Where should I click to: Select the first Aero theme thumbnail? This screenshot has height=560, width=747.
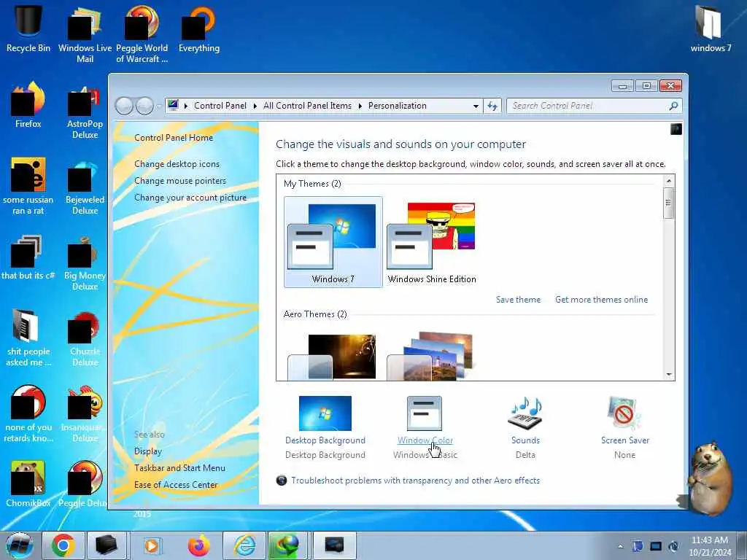click(x=332, y=357)
